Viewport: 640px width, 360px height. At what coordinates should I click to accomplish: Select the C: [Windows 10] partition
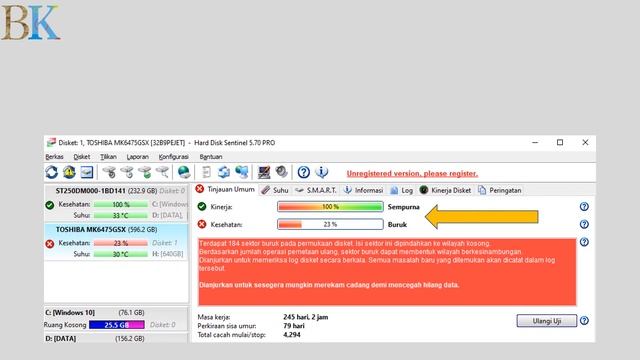click(x=116, y=318)
